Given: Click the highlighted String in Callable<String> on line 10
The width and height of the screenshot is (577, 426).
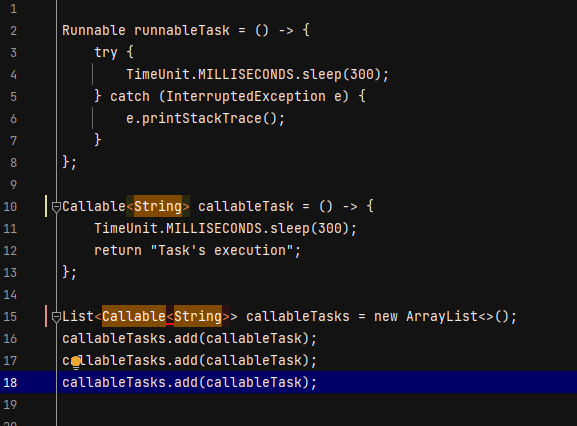Looking at the screenshot, I should [158, 206].
